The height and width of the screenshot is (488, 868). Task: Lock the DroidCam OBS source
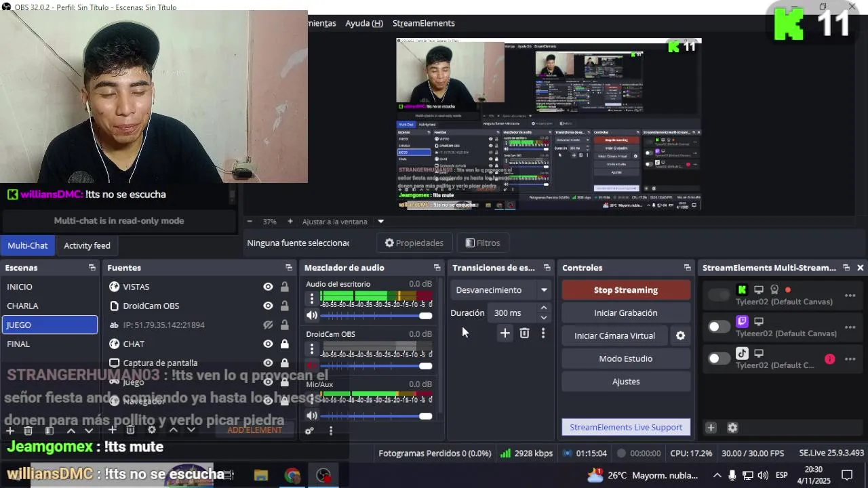tap(285, 306)
